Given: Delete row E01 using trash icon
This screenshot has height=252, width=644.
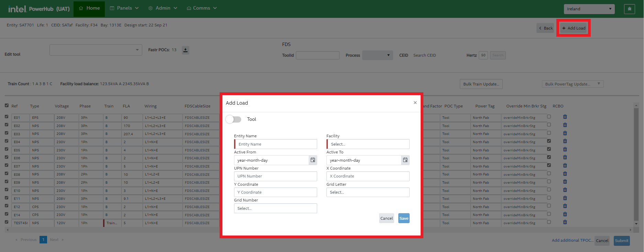Looking at the screenshot, I should coord(565,117).
